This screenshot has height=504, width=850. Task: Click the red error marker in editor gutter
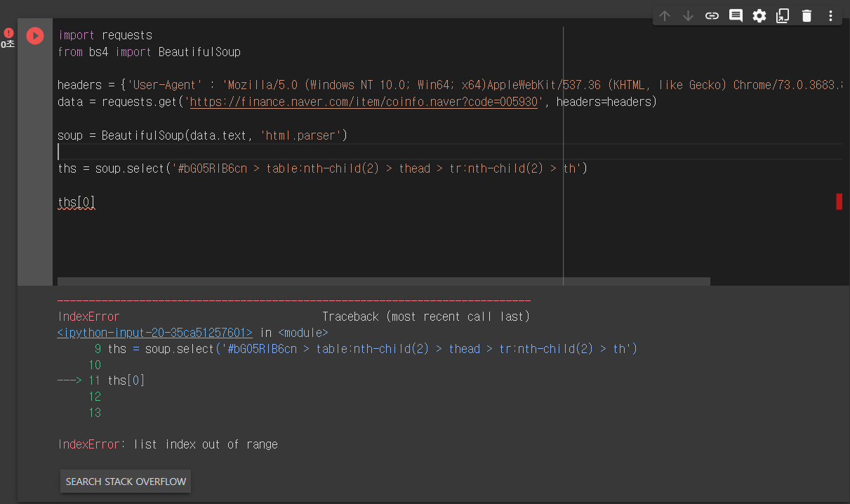pos(839,201)
